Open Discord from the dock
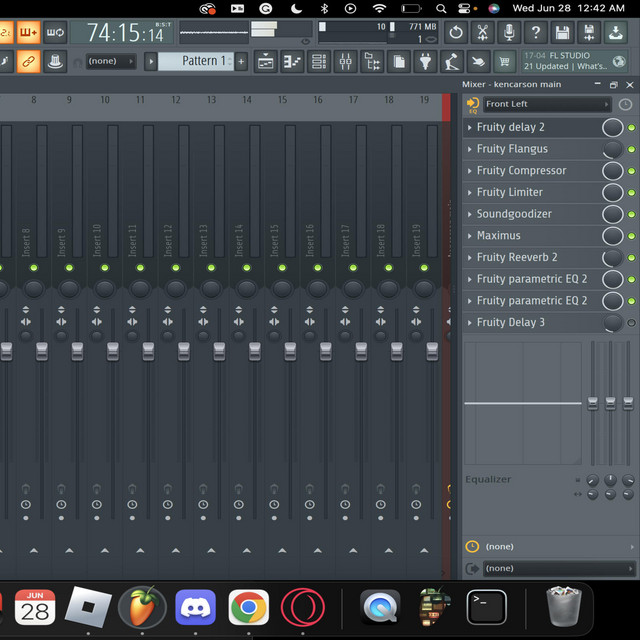 point(196,607)
